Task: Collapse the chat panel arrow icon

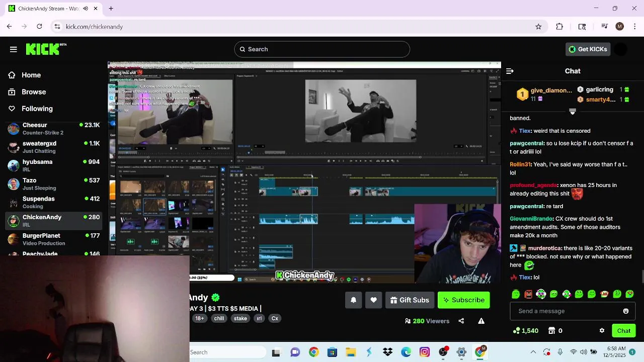Action: tap(510, 71)
